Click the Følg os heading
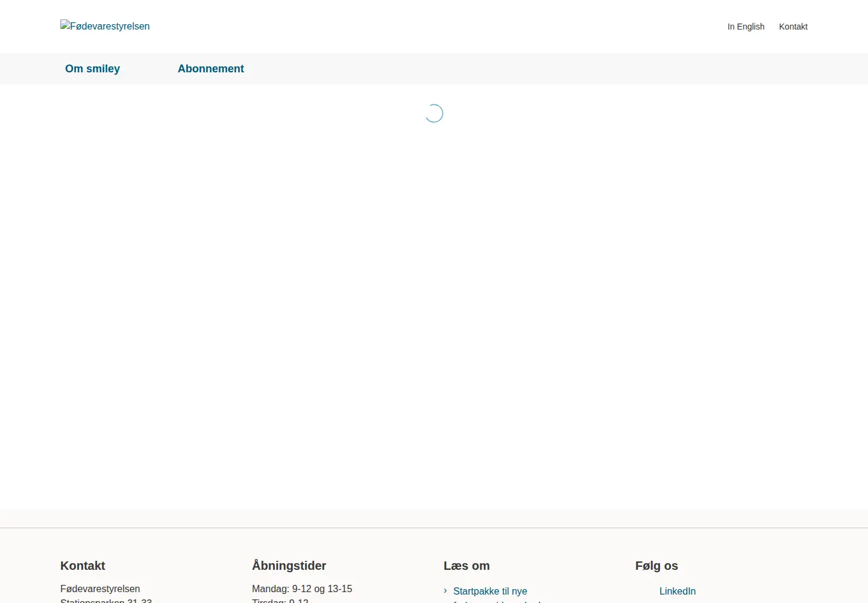 point(656,566)
